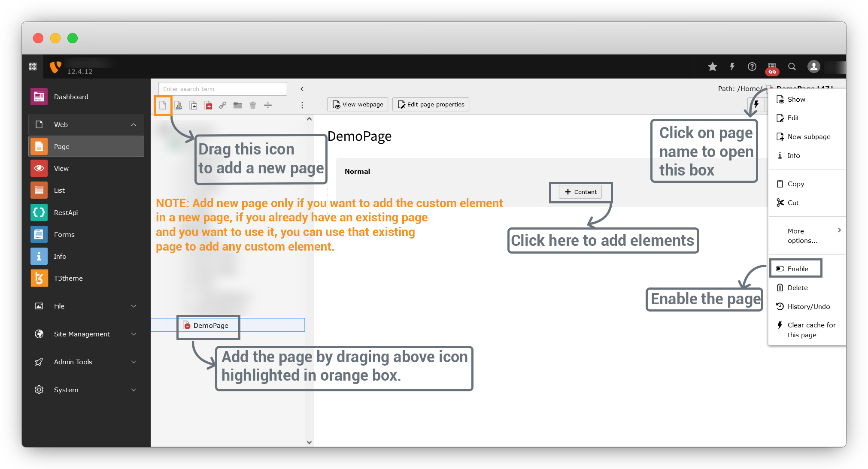Click the page tree search field

point(222,89)
